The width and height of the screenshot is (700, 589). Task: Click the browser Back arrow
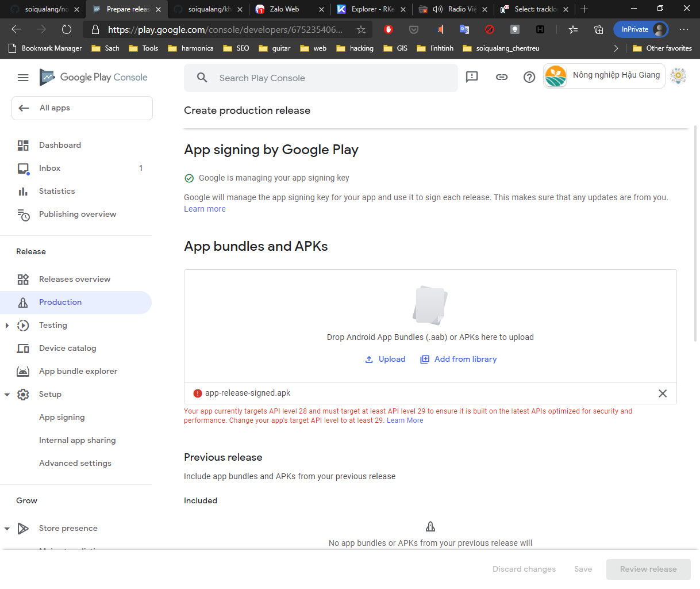16,29
